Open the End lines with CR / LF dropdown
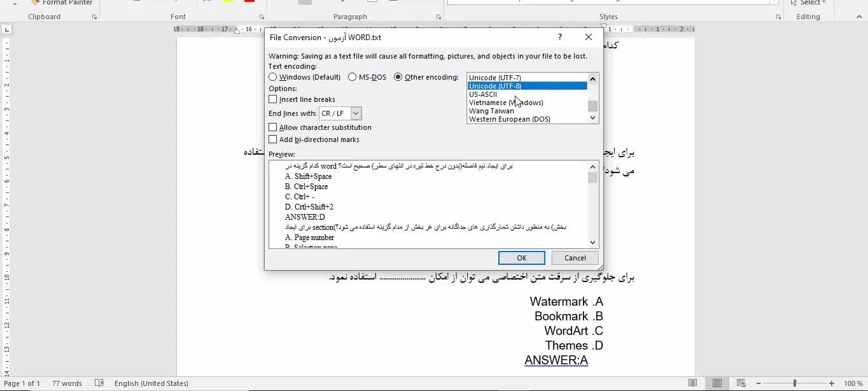868x391 pixels. [356, 113]
